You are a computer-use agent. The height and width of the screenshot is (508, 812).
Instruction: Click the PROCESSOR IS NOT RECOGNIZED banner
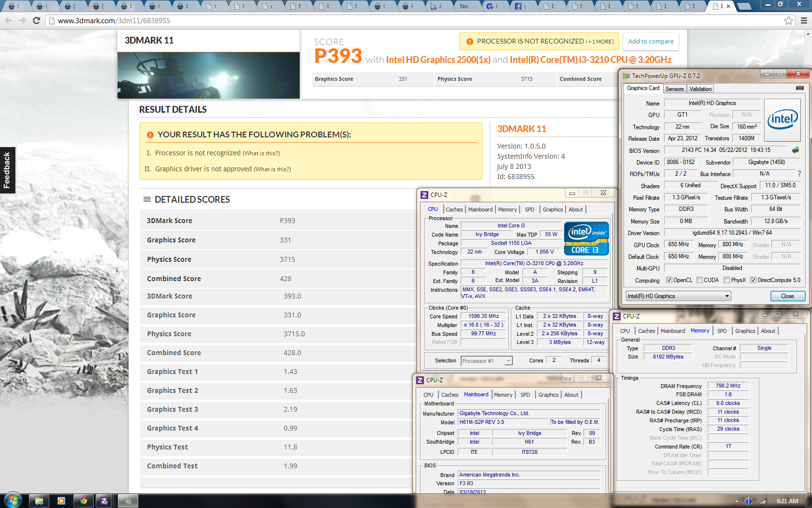point(539,42)
